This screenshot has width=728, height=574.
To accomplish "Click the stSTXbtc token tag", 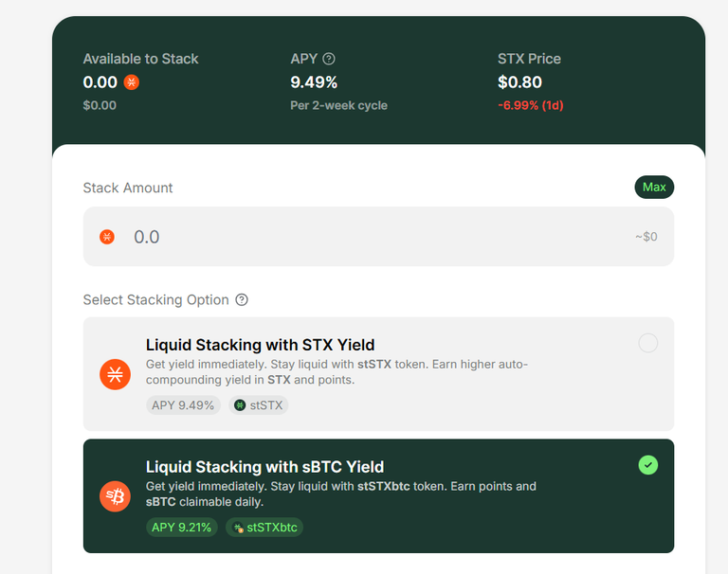I will click(264, 528).
